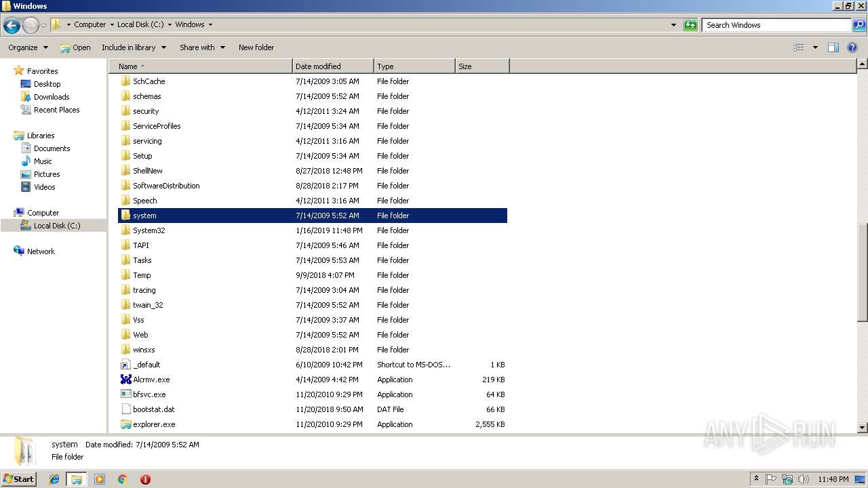Change the view icon in toolbar
Screen dimensions: 868x488
pos(799,47)
